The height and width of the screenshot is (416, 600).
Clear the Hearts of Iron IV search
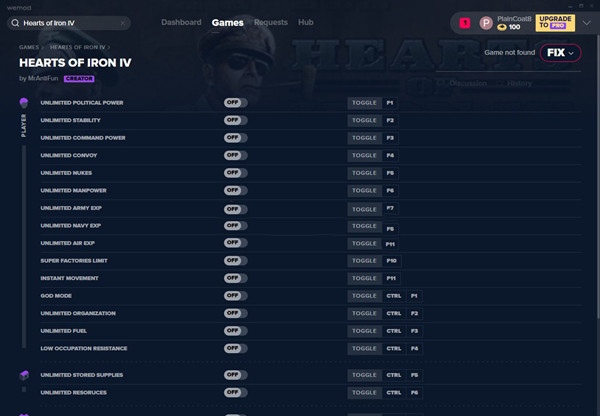coord(123,23)
